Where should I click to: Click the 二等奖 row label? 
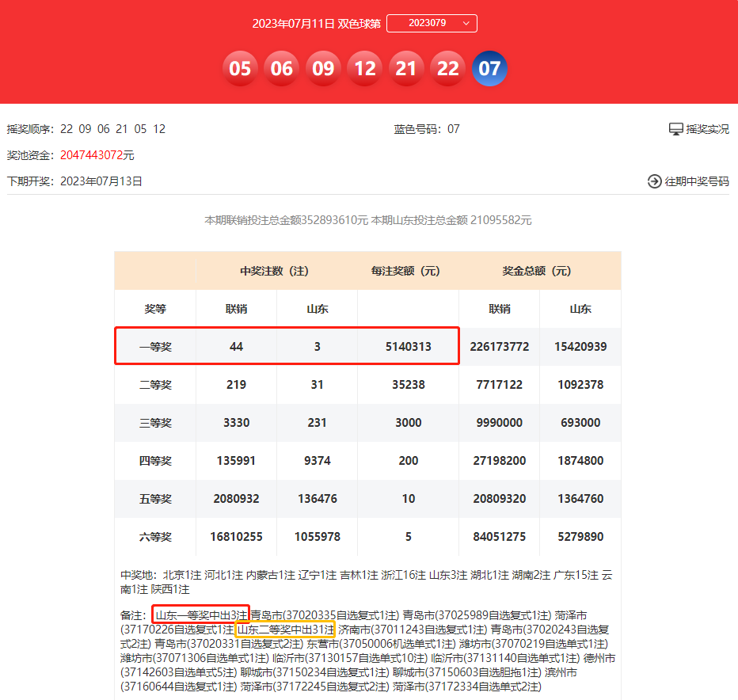click(155, 385)
